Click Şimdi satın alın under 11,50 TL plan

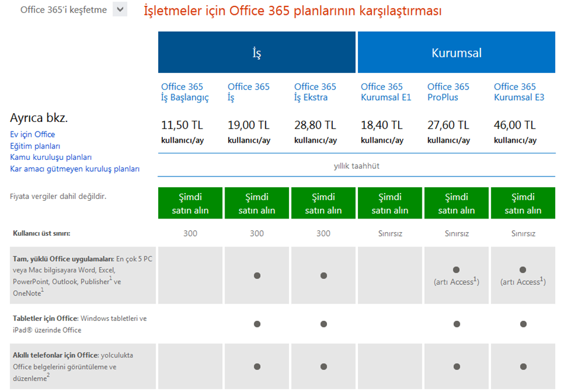tap(190, 203)
